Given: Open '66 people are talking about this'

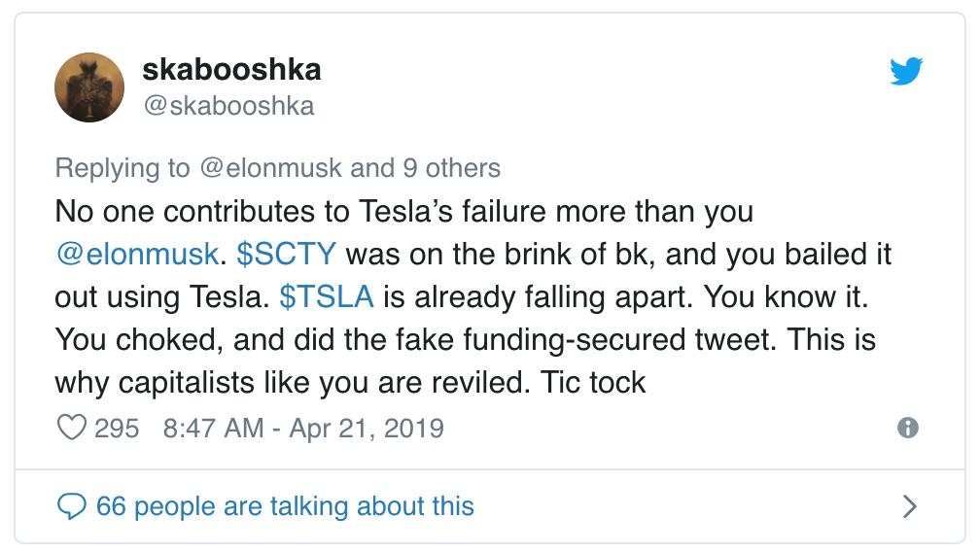Looking at the screenshot, I should click(x=285, y=505).
